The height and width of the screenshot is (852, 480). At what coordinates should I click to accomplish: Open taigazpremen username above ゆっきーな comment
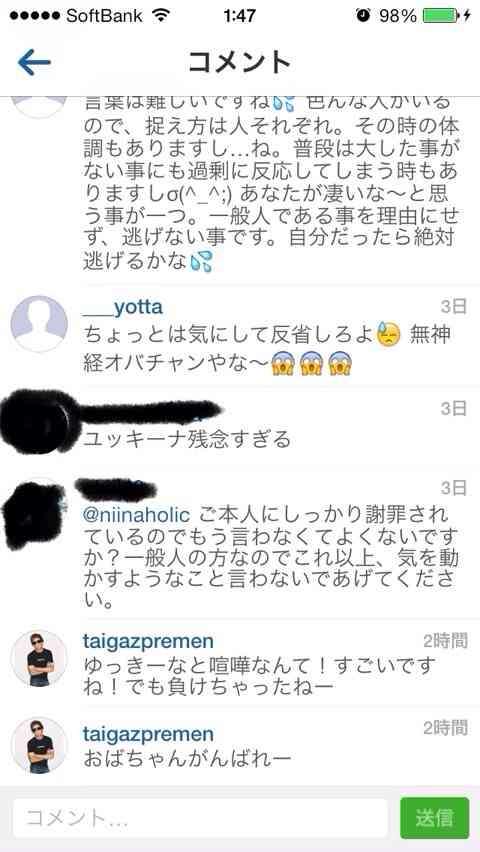[x=148, y=642]
